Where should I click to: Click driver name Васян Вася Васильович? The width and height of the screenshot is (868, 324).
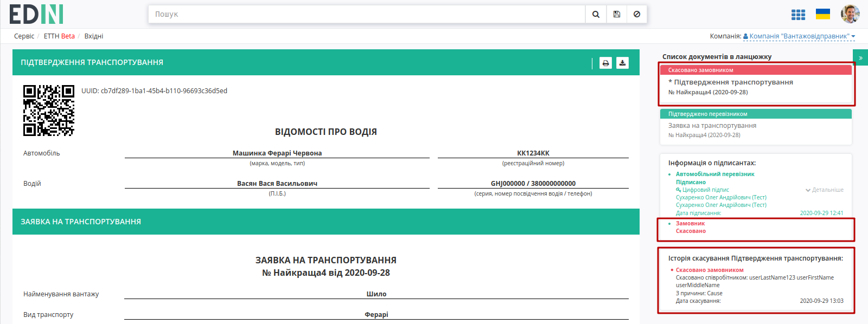[x=277, y=184]
